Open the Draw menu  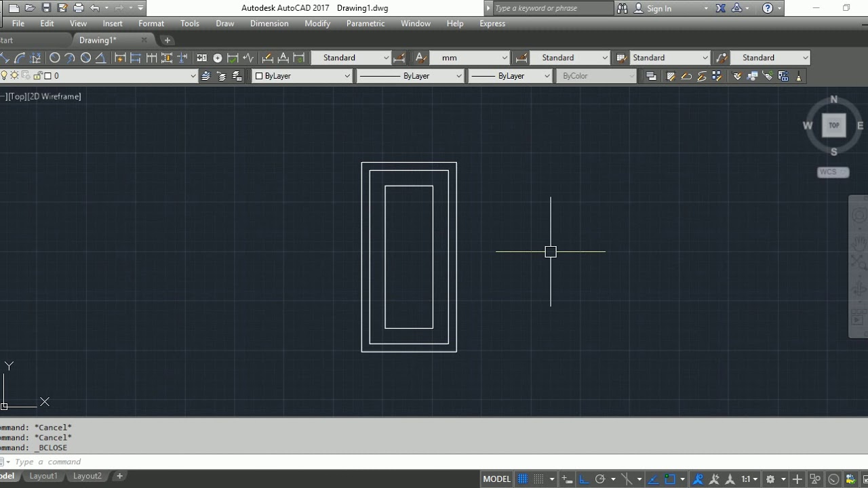point(225,23)
